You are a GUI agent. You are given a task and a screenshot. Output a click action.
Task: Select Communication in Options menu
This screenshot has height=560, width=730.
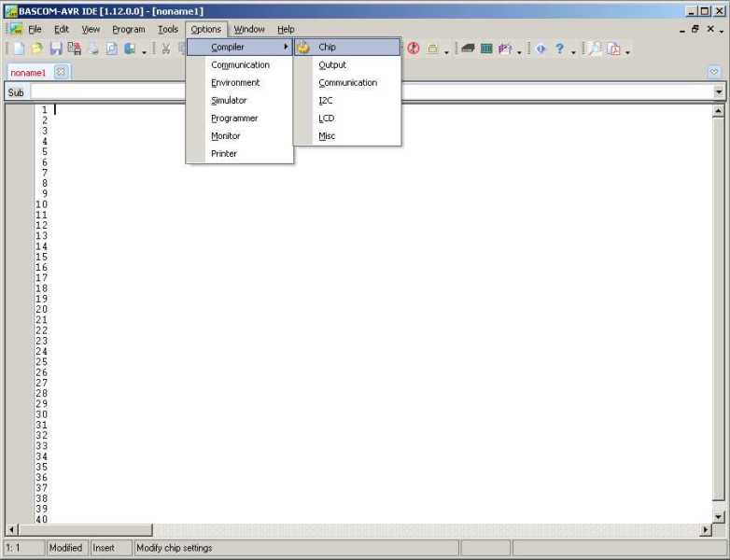[240, 64]
